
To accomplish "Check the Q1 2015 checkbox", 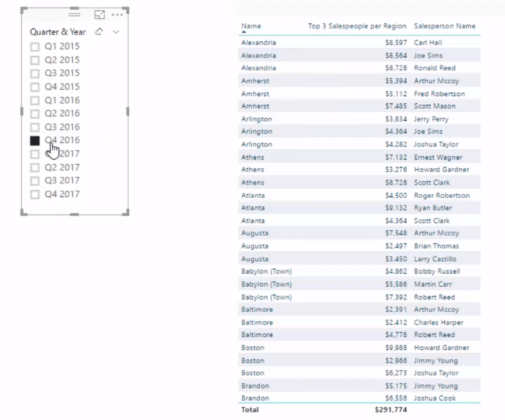I will [x=35, y=47].
